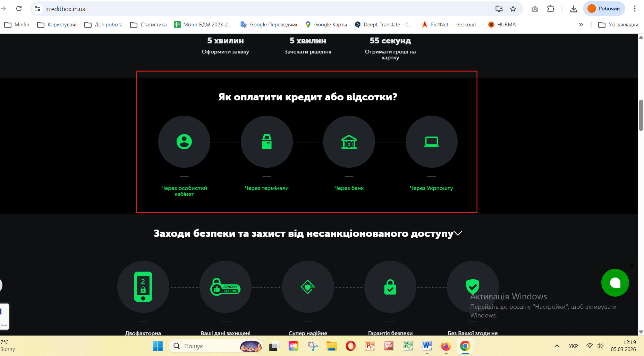Open the screenshot camera extension icon

pos(535,9)
